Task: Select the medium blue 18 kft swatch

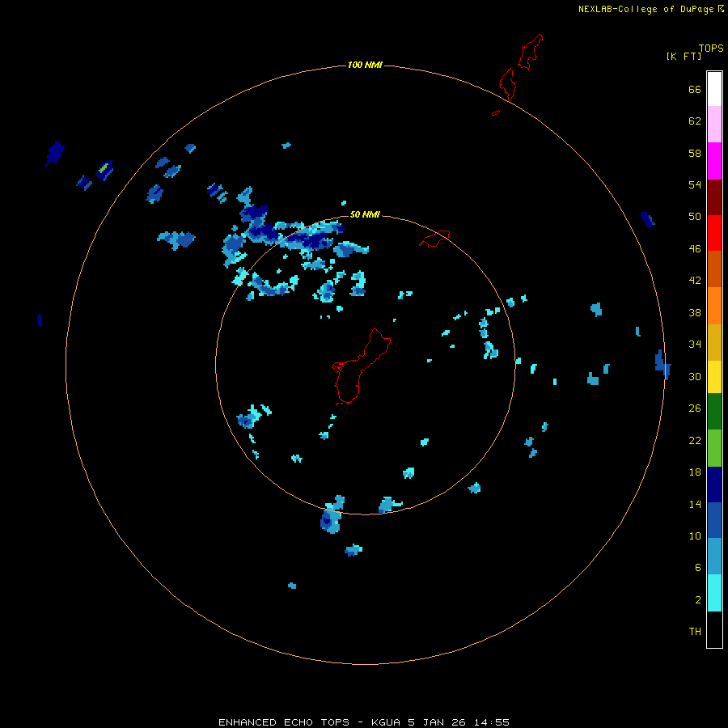Action: [x=714, y=520]
